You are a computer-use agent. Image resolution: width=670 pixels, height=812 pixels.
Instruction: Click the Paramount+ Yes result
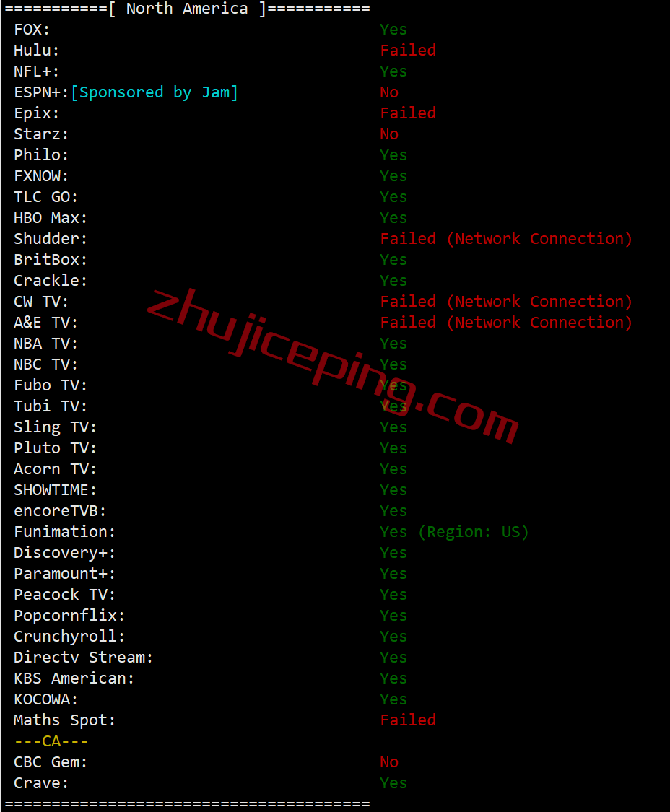(x=393, y=574)
